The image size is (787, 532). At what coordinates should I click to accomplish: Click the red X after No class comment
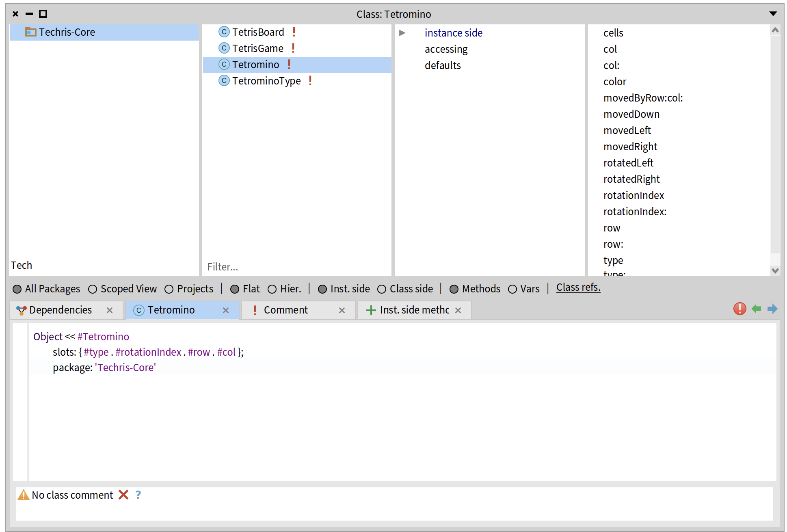(x=123, y=495)
